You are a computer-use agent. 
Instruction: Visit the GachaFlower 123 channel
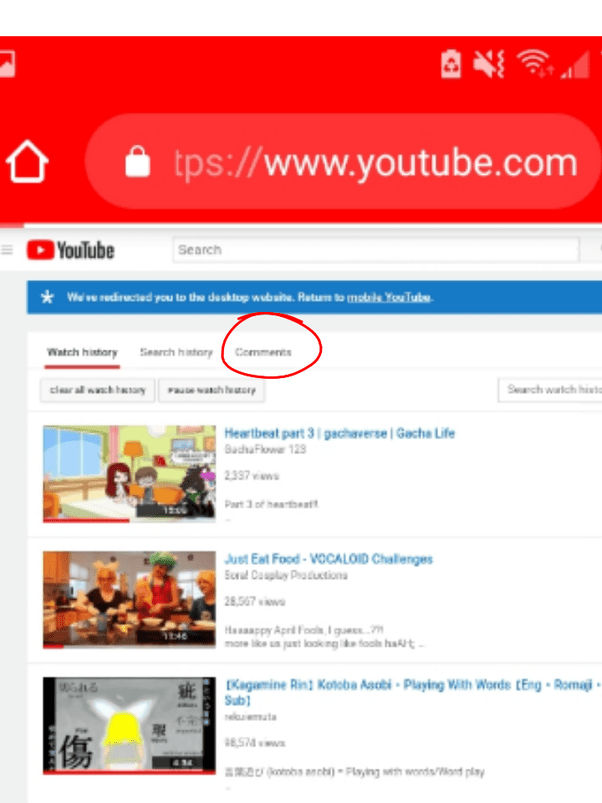265,450
